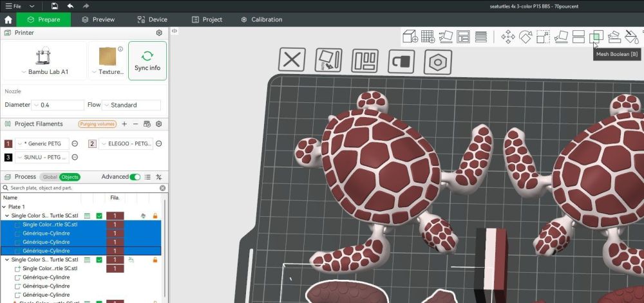The width and height of the screenshot is (644, 303).
Task: Switch to the Preview tab
Action: pyautogui.click(x=98, y=20)
